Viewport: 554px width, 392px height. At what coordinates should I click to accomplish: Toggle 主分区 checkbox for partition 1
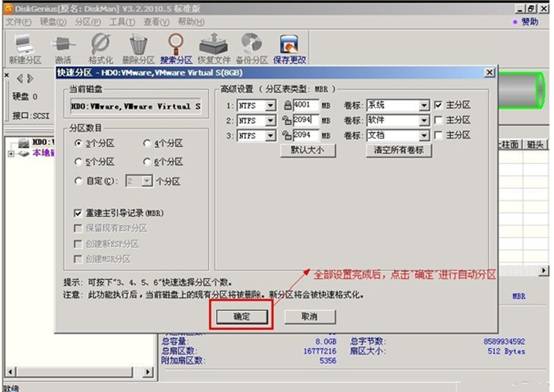coord(438,105)
